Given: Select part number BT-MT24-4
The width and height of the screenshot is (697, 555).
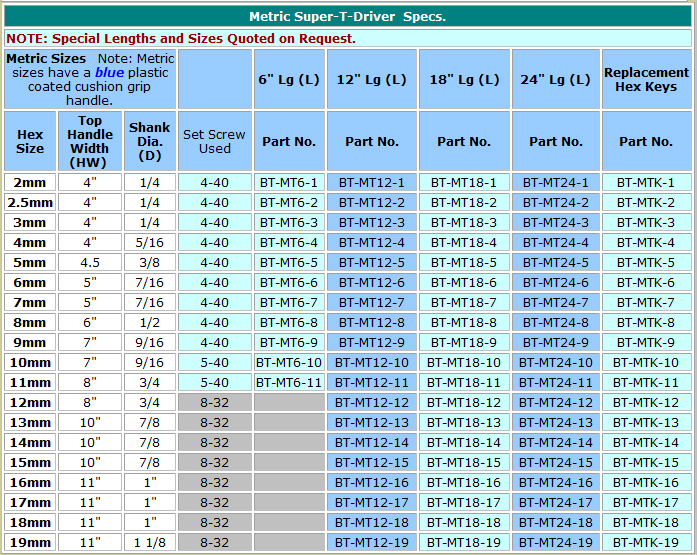Looking at the screenshot, I should 556,242.
